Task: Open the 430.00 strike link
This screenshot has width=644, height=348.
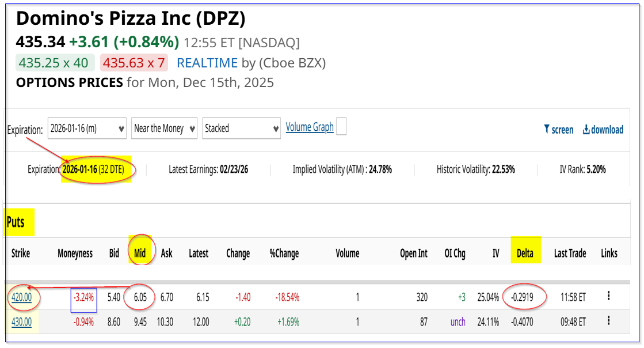Action: [x=22, y=322]
